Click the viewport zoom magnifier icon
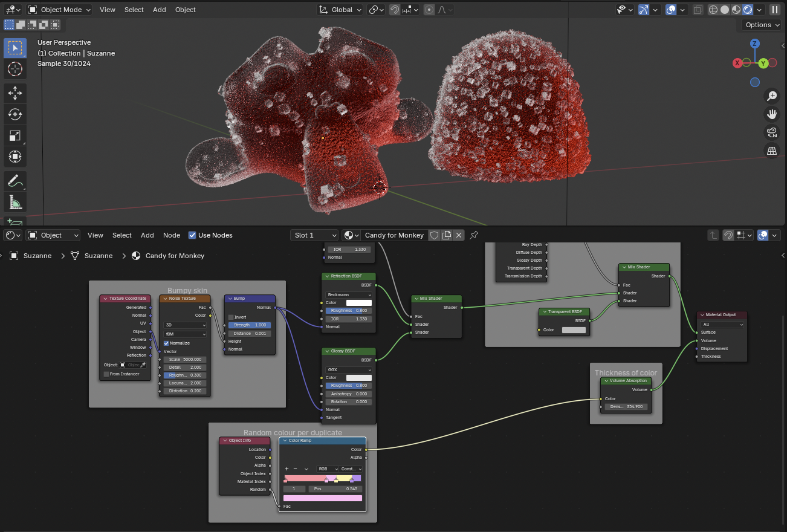787x532 pixels. 772,96
